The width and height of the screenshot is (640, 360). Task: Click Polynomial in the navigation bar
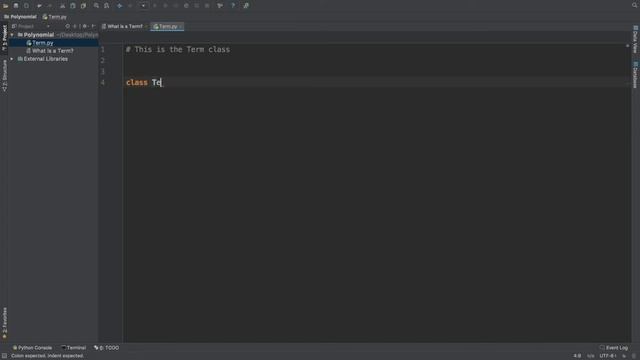click(x=20, y=17)
